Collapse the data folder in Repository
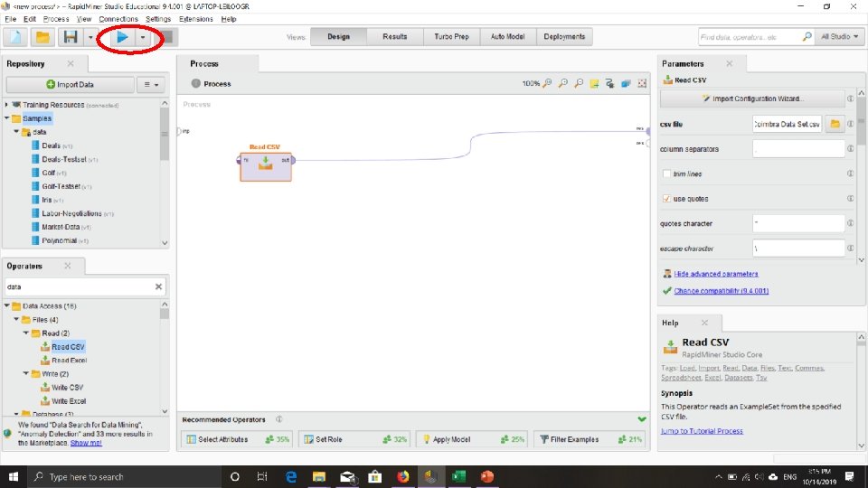Image resolution: width=868 pixels, height=488 pixels. click(x=16, y=132)
